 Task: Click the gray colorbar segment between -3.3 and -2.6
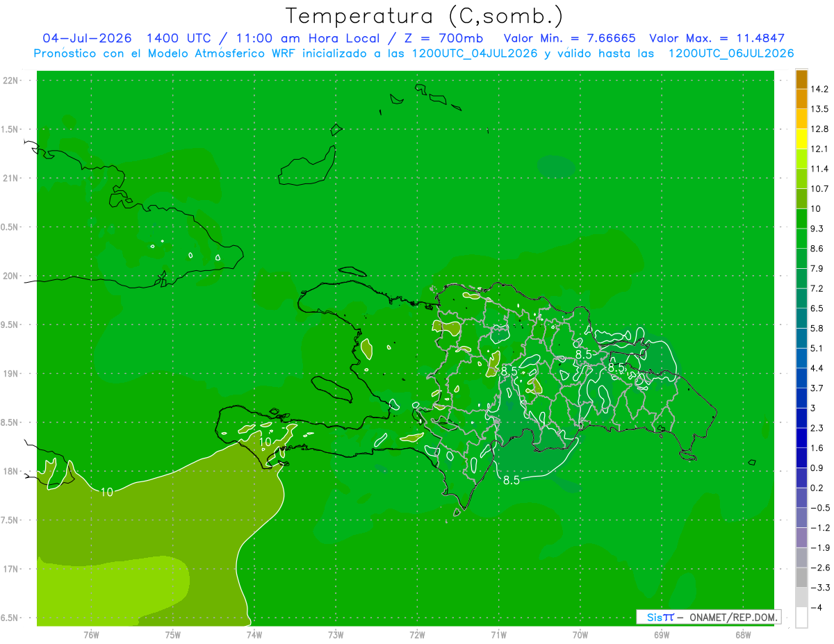click(801, 577)
